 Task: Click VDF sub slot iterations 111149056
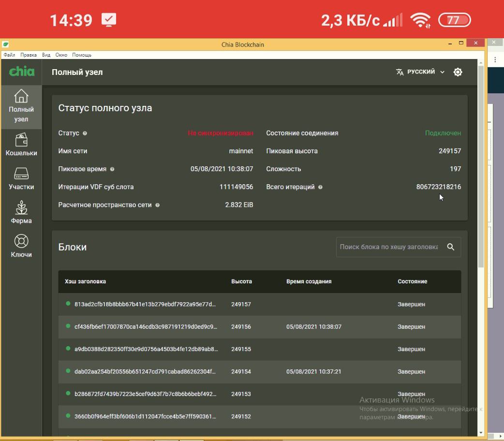236,187
